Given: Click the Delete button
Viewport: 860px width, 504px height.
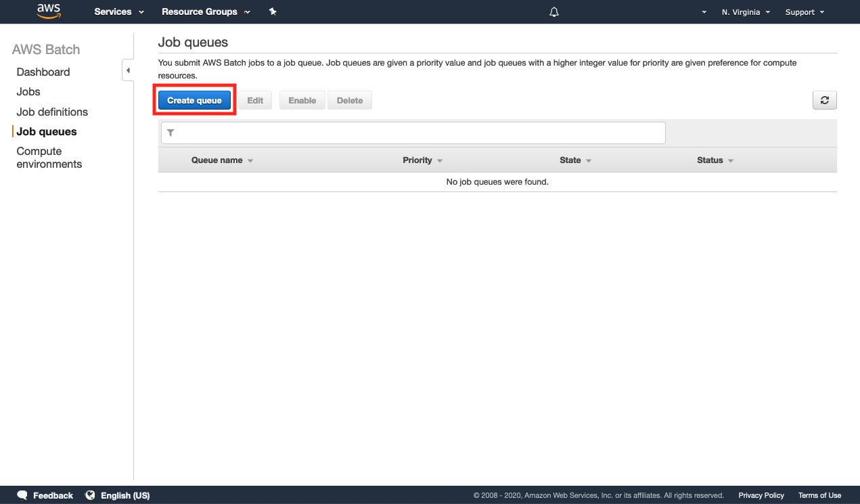Looking at the screenshot, I should click(350, 100).
